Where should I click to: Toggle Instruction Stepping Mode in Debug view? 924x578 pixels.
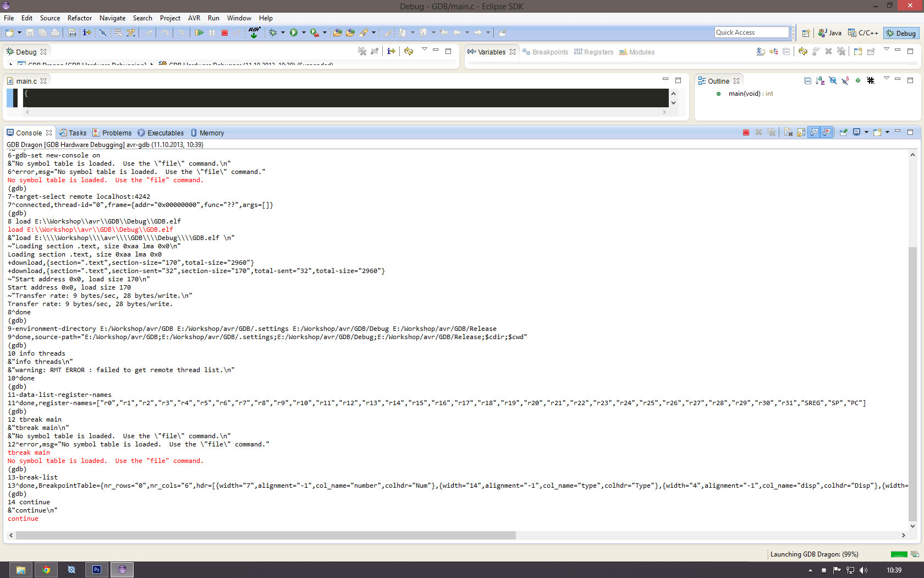(x=391, y=51)
